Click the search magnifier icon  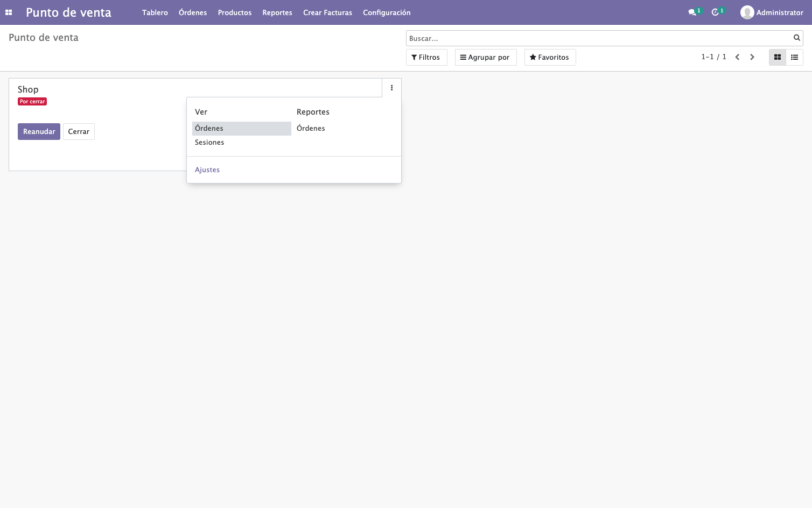pos(796,38)
